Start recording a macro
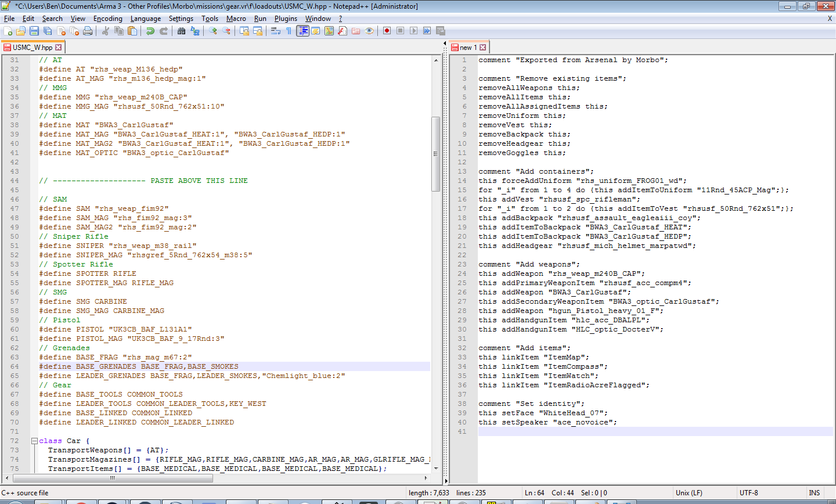This screenshot has width=836, height=504. point(387,31)
